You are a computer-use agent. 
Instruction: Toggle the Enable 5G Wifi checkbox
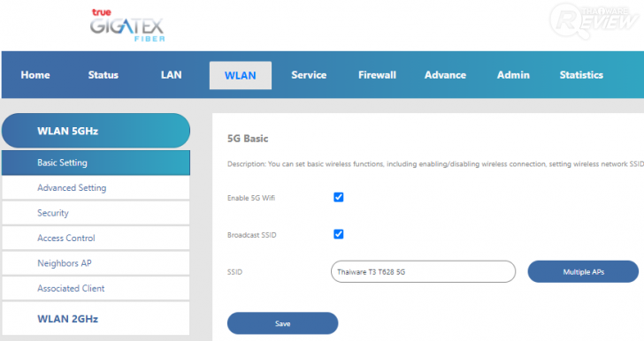tap(339, 197)
